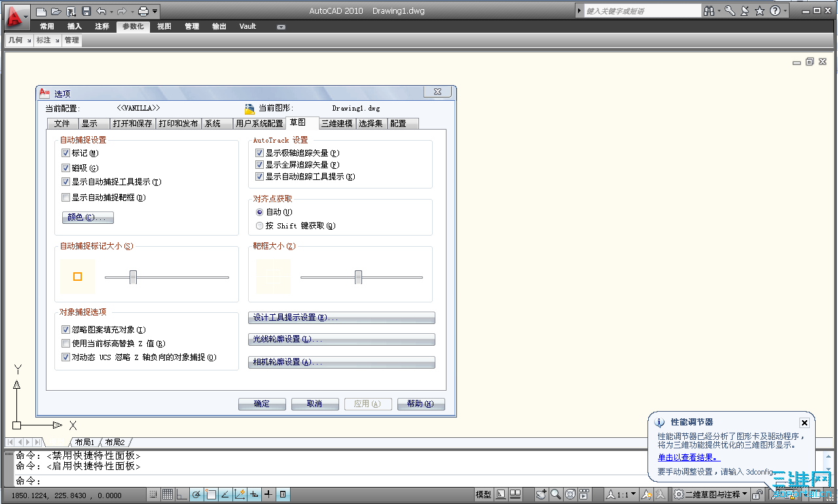Open the Favorites star icon
This screenshot has width=838, height=504.
[759, 11]
